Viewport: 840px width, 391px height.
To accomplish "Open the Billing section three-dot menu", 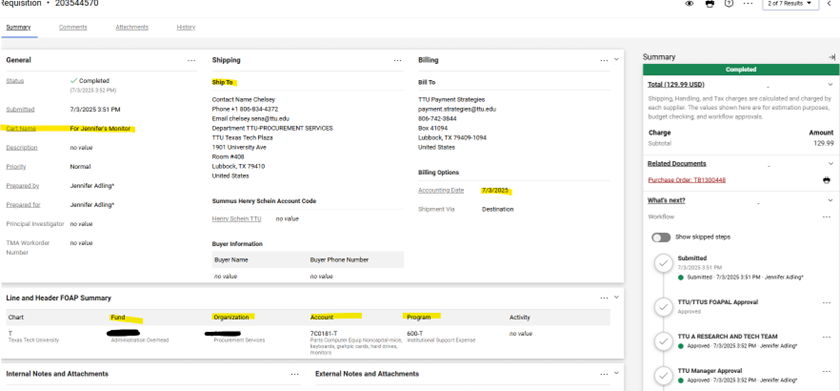I will tap(604, 61).
